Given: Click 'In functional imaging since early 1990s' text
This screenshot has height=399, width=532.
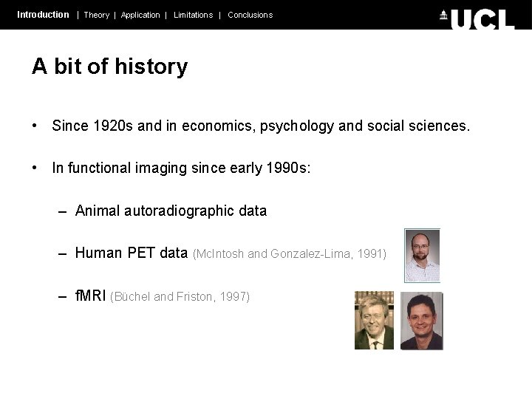Looking at the screenshot, I should (181, 168).
